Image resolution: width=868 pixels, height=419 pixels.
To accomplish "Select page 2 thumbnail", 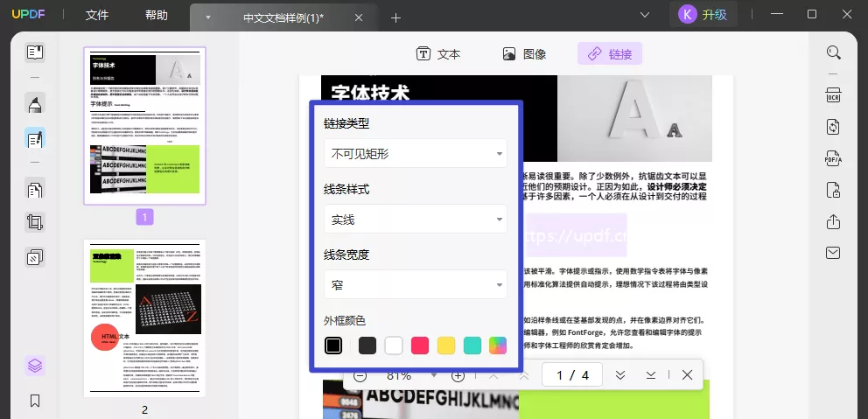I will tap(144, 318).
